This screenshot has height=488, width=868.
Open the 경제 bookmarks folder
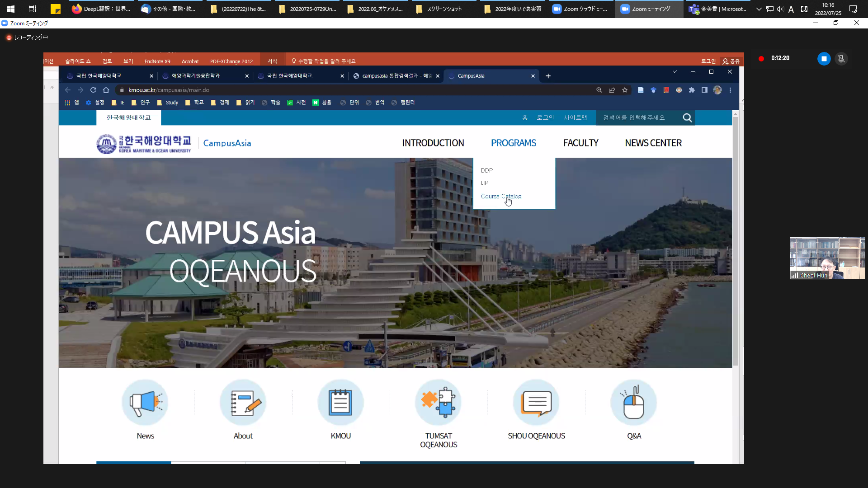(220, 103)
